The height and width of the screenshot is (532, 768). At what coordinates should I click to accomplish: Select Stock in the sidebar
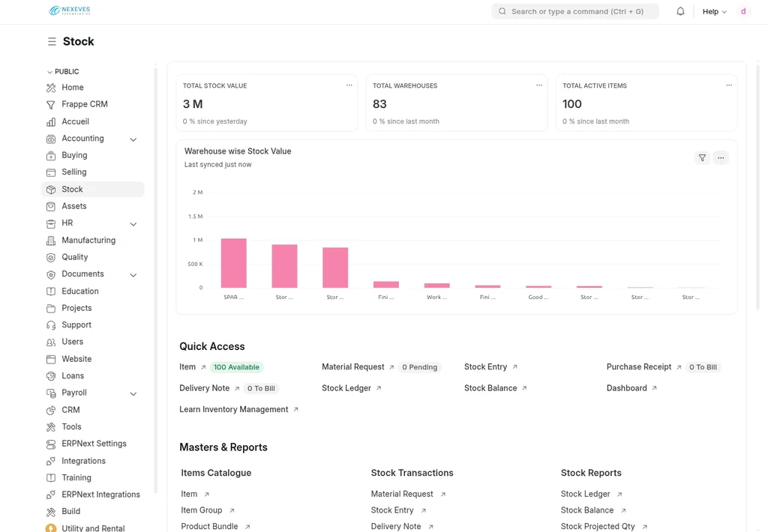click(92, 190)
